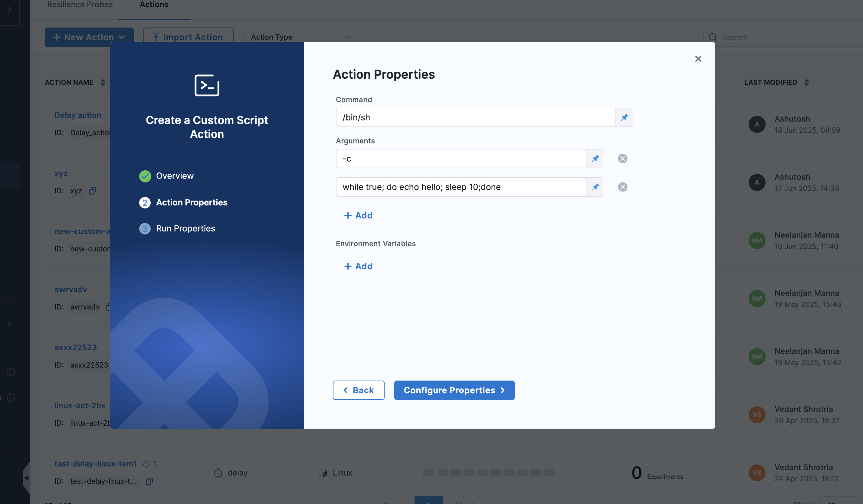Switch to the Resilience Probes tab
Image resolution: width=863 pixels, height=504 pixels.
click(80, 5)
